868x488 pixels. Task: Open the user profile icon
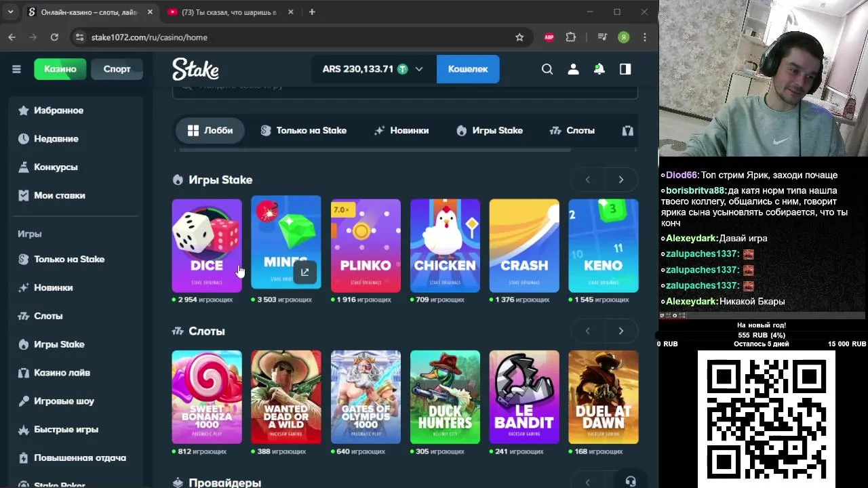click(573, 69)
